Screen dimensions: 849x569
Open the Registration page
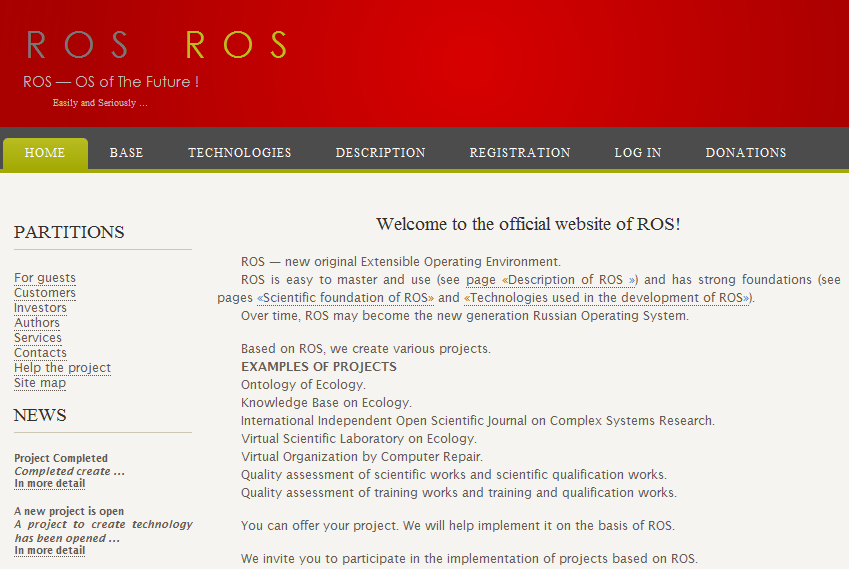click(520, 153)
